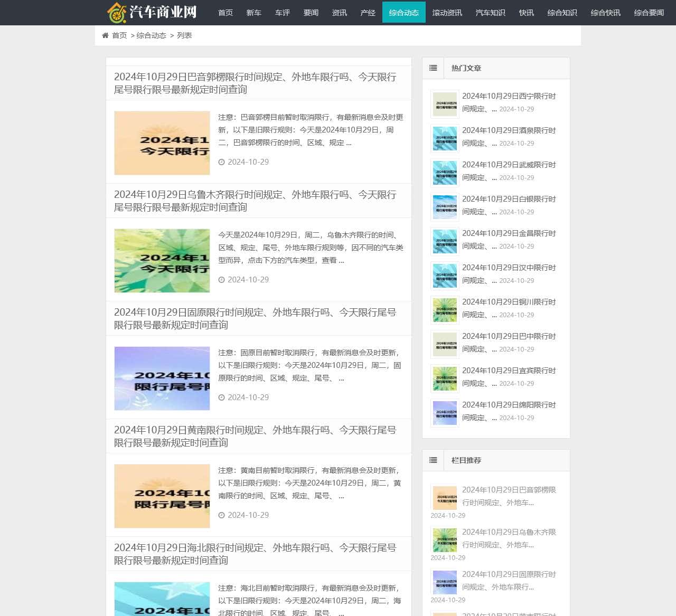Open the 汉中限行 hot article link
The height and width of the screenshot is (616, 676).
(x=509, y=274)
